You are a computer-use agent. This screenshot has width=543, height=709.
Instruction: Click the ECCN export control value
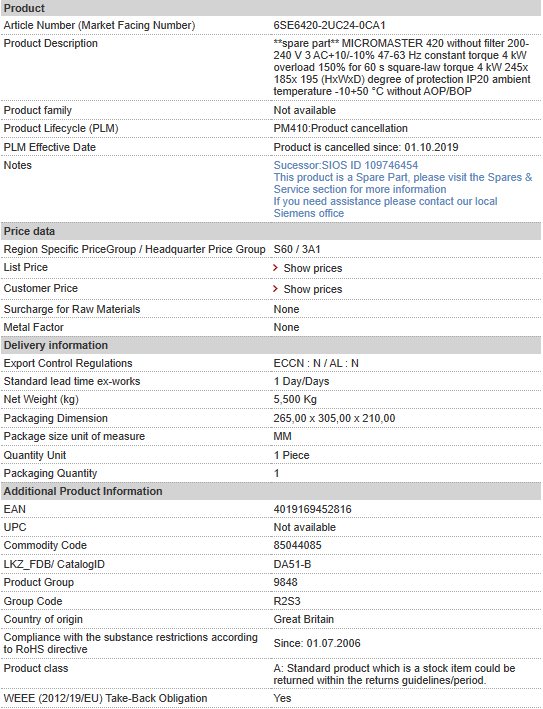(x=316, y=363)
